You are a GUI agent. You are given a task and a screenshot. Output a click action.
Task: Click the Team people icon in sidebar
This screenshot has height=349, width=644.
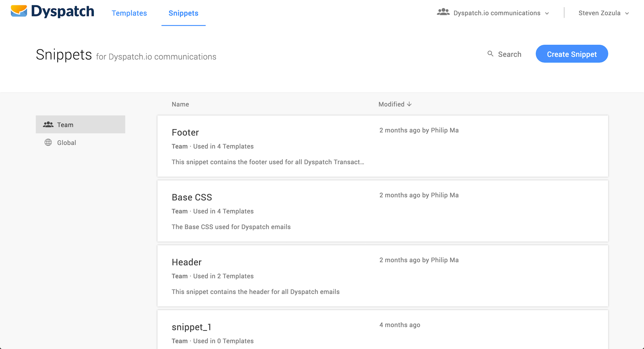pos(48,124)
